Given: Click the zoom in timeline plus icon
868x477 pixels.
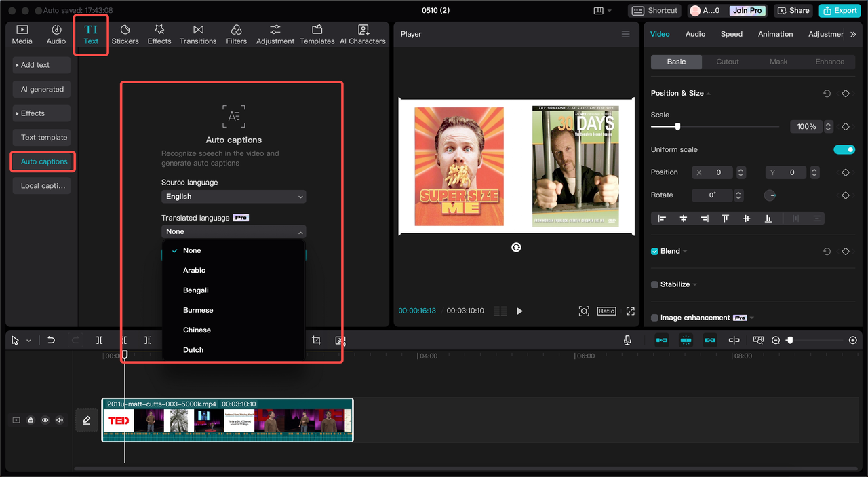Looking at the screenshot, I should pyautogui.click(x=853, y=340).
